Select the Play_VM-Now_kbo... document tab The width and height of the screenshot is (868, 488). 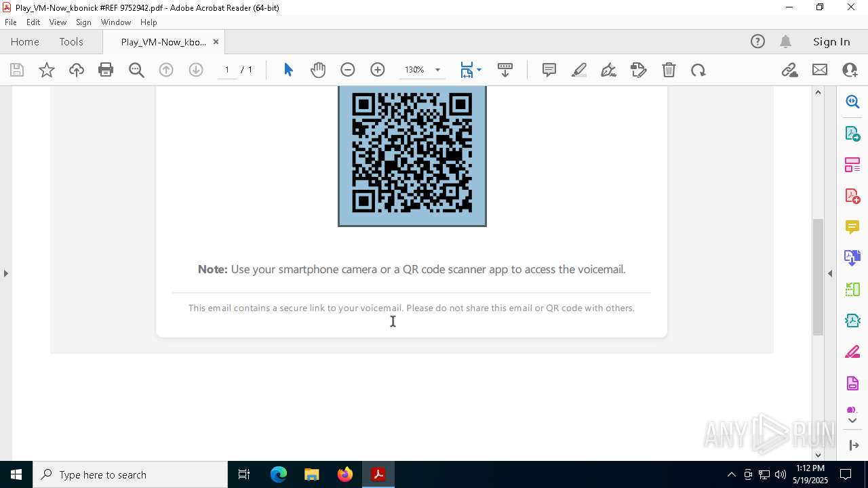163,42
